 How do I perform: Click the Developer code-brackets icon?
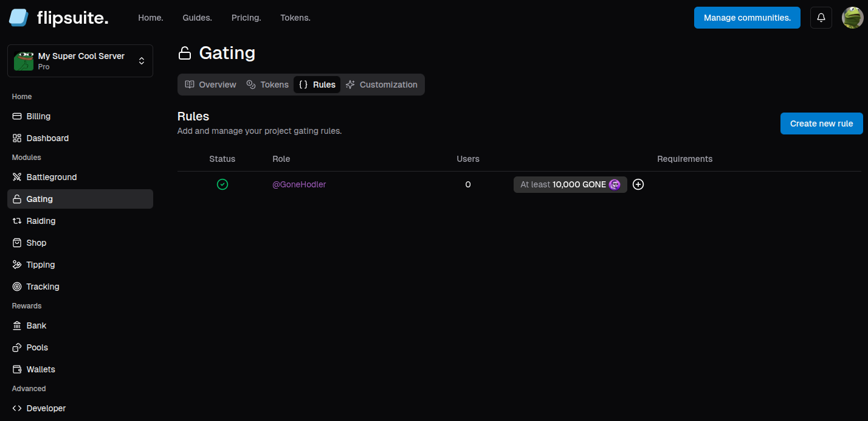[17, 408]
